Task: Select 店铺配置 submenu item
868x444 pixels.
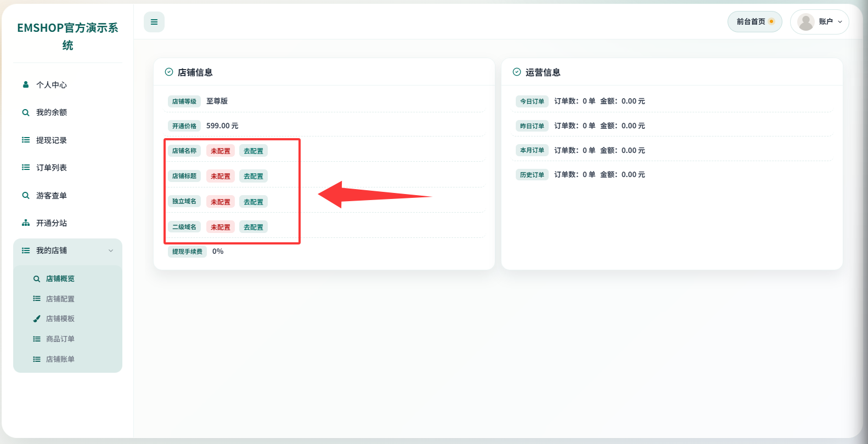Action: coord(60,299)
